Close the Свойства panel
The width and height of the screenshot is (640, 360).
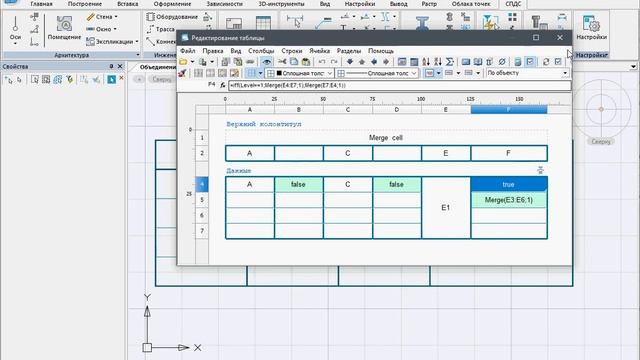pos(120,66)
